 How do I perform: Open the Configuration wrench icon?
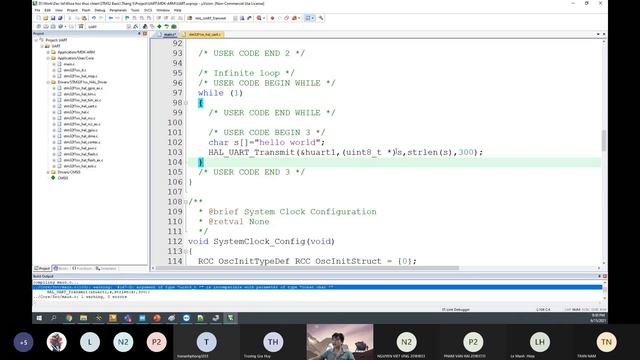click(321, 18)
